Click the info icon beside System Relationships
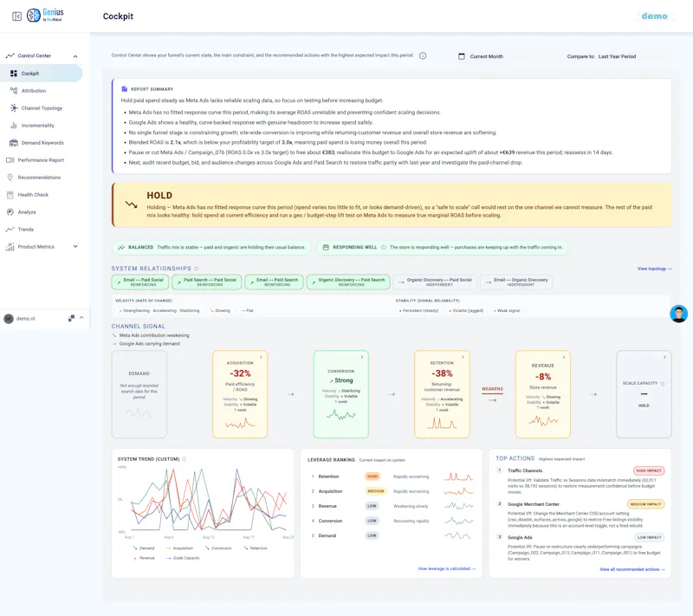The height and width of the screenshot is (616, 693). click(197, 269)
